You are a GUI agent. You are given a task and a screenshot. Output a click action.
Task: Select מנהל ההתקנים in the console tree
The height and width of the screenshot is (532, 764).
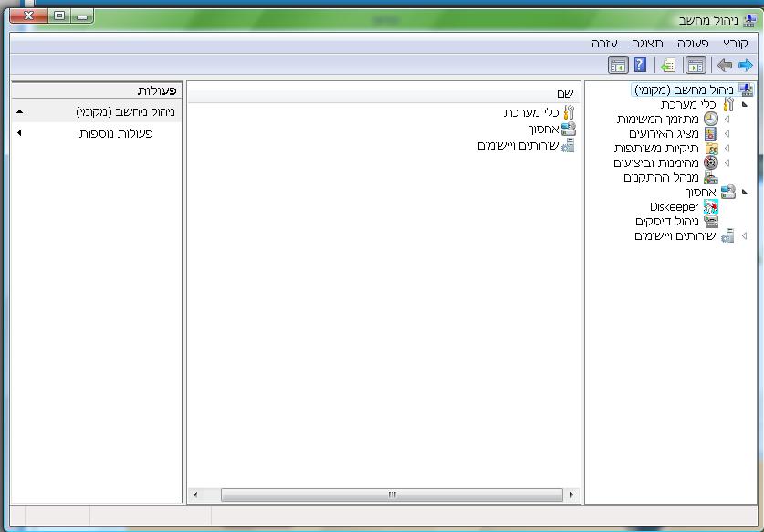pyautogui.click(x=661, y=177)
